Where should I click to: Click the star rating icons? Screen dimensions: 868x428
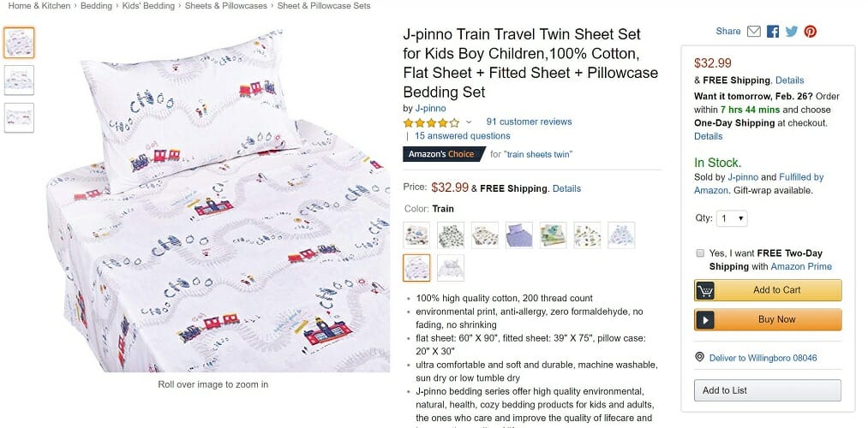pos(431,122)
